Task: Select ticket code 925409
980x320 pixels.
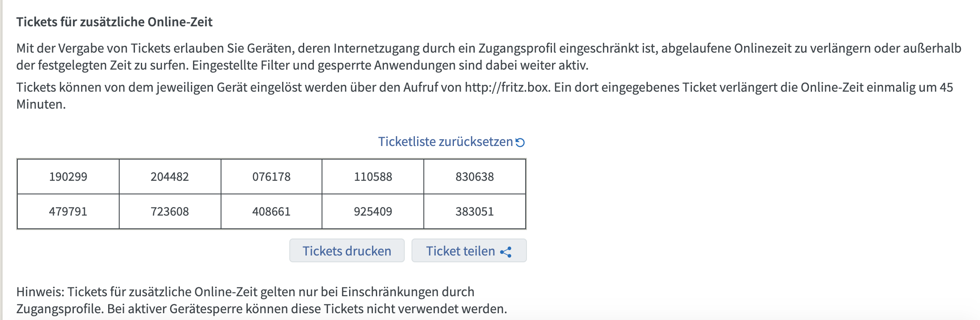Action: 373,211
